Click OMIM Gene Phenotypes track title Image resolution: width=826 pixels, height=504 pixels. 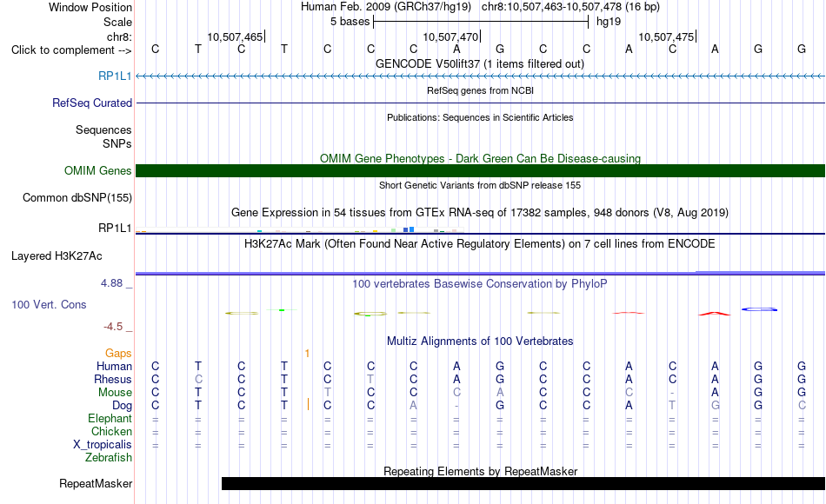[x=481, y=158]
